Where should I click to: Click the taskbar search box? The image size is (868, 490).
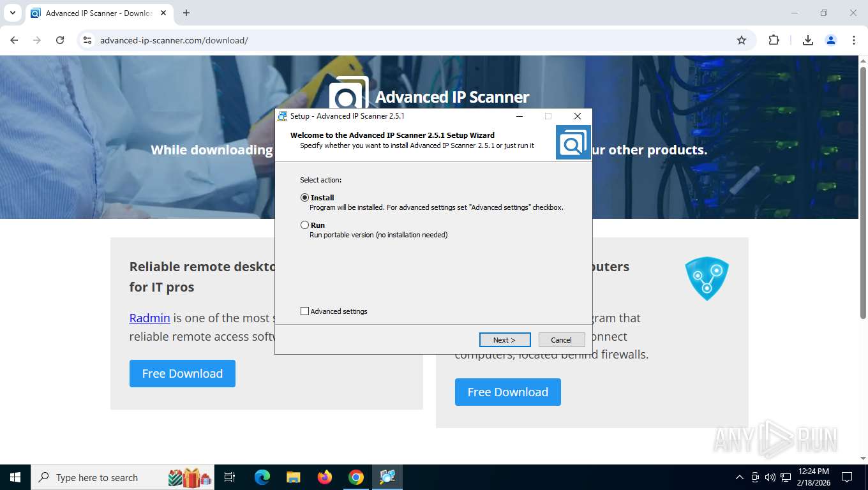[123, 477]
